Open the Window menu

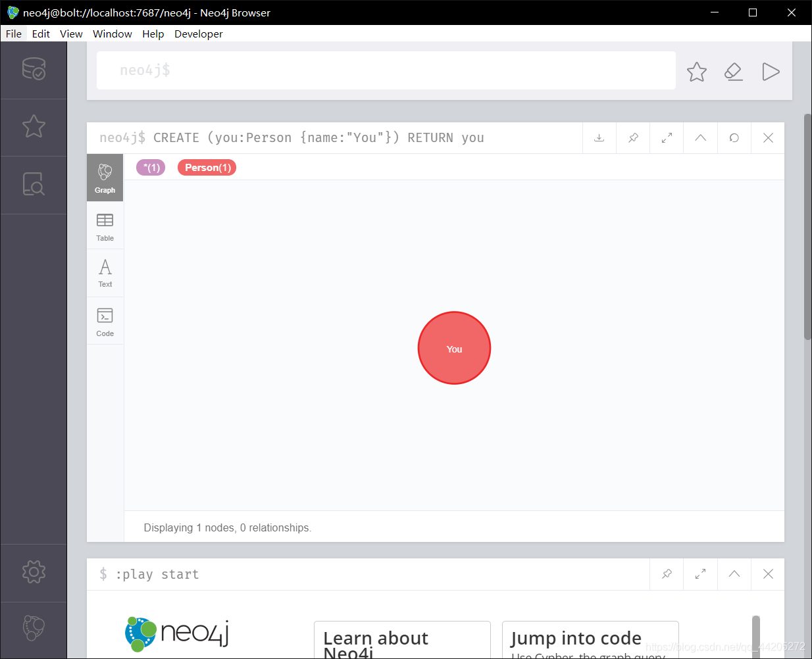point(113,34)
